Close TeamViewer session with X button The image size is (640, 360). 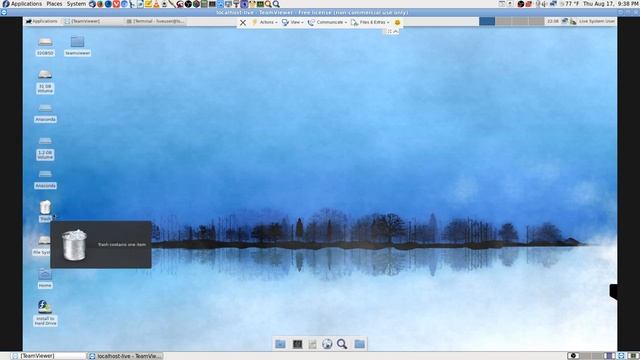(x=243, y=22)
